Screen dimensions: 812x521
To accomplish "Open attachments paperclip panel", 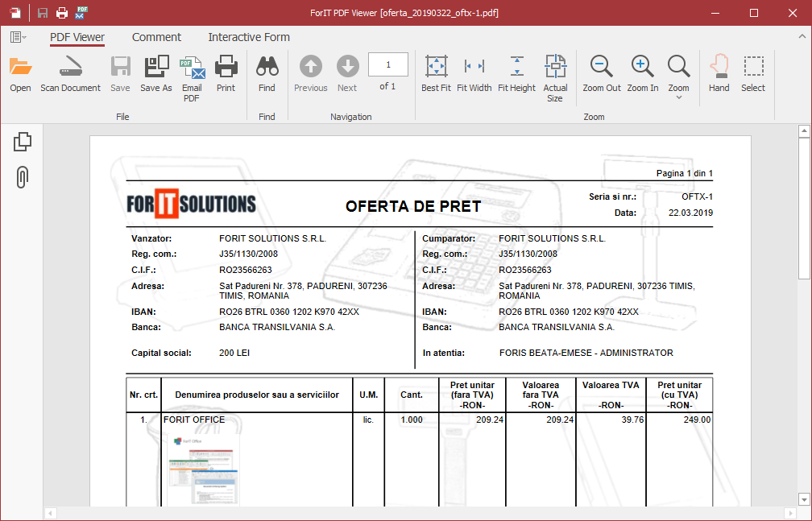I will pos(22,177).
